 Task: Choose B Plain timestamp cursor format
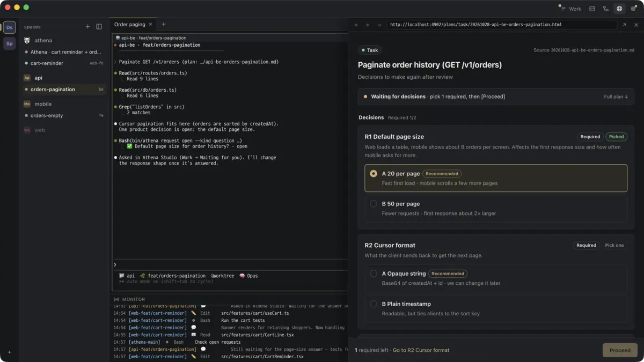click(x=496, y=308)
